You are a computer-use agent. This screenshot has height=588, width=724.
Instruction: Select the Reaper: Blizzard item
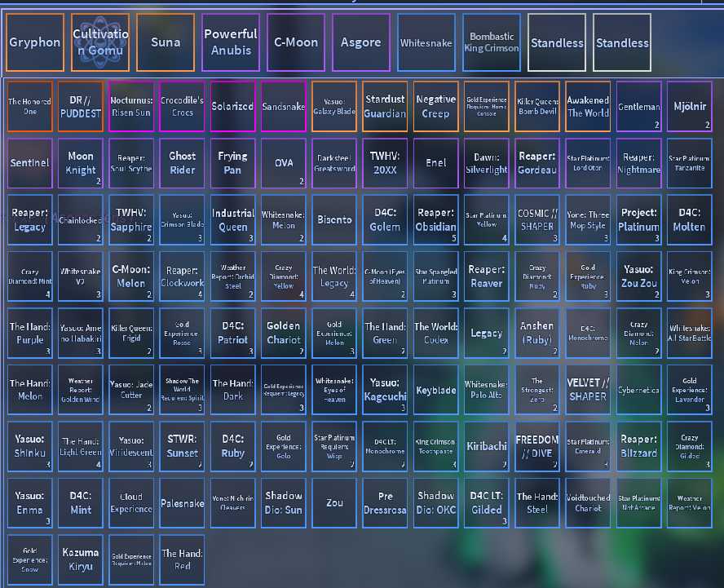pos(638,446)
